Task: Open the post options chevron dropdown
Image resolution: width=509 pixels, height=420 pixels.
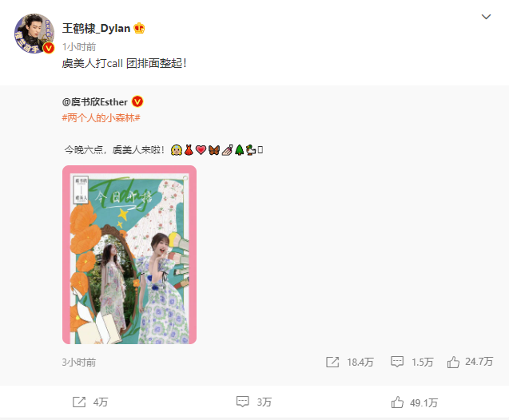Action: (x=486, y=17)
